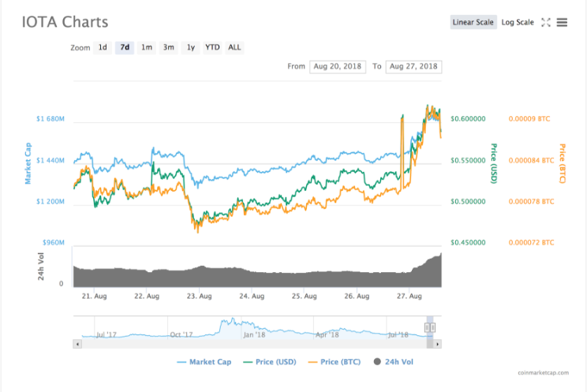The image size is (587, 392).
Task: Click the 22. Aug axis label
Action: click(x=147, y=296)
